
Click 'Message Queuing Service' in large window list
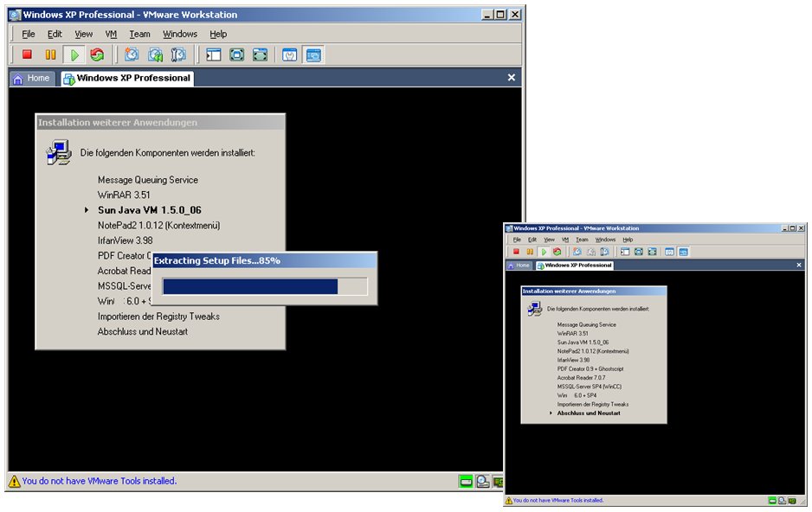(147, 180)
